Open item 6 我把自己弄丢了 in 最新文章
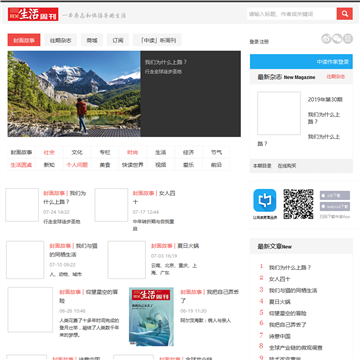This screenshot has width=360, height=360. click(288, 325)
